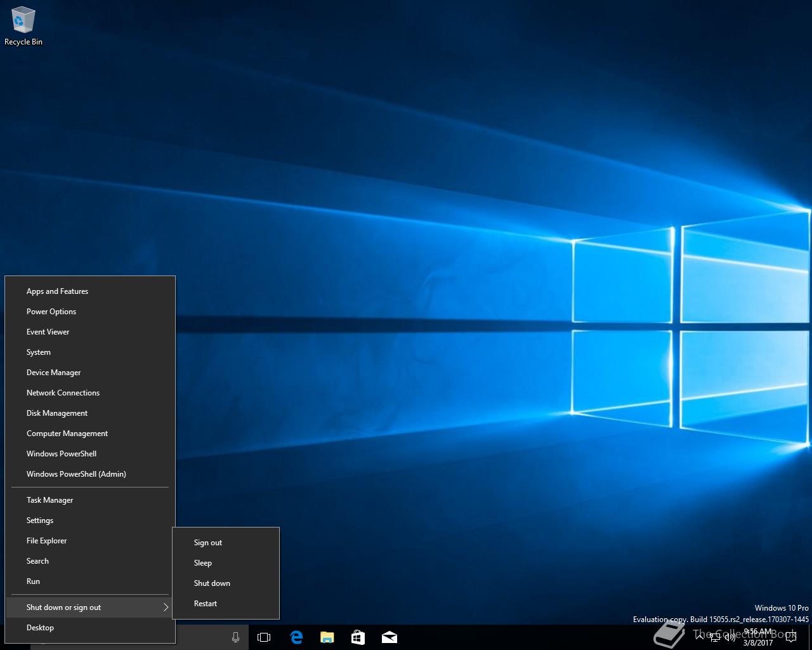This screenshot has width=812, height=650.
Task: Open Event Viewer
Action: pos(90,332)
